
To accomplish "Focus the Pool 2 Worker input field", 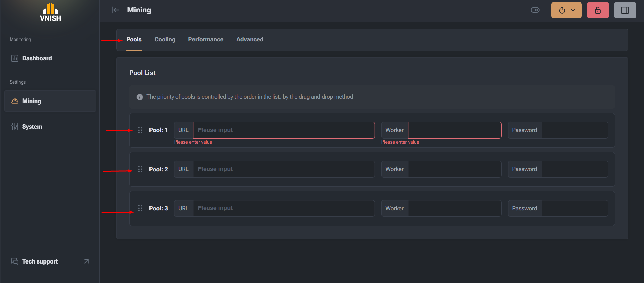I will [x=455, y=169].
